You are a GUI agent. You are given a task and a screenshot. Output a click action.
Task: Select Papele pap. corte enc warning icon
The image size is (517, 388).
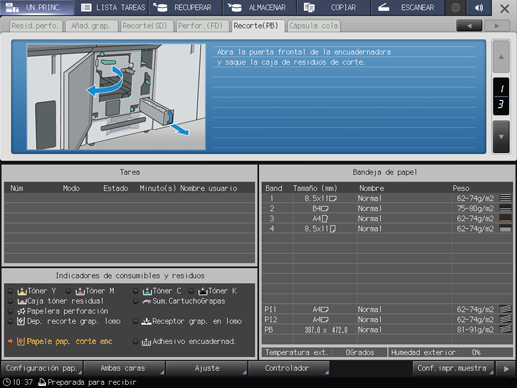click(x=21, y=342)
